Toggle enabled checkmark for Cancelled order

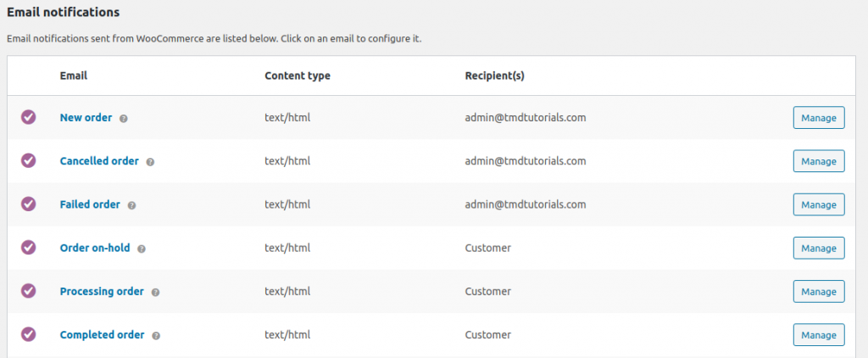point(28,160)
